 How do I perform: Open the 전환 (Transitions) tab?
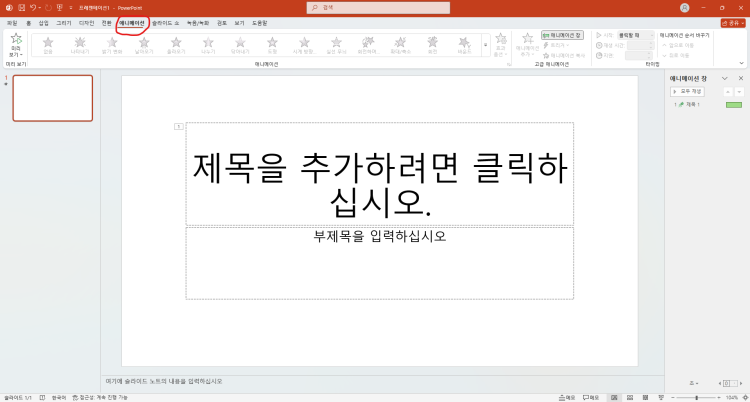tap(107, 23)
